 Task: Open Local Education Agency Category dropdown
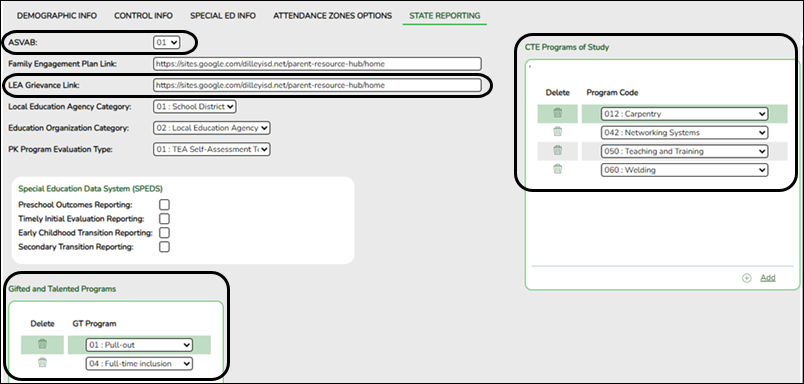pos(195,107)
